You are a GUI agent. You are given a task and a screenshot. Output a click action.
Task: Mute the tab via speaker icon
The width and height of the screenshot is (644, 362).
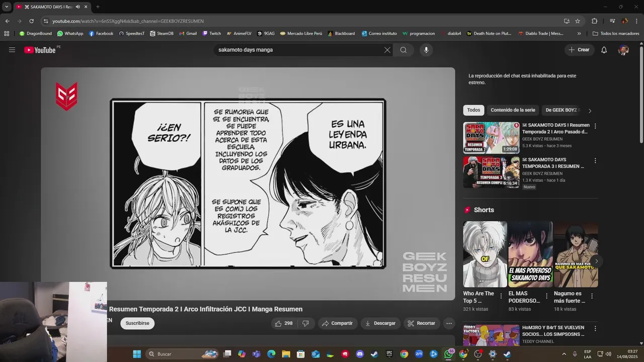pos(77,7)
